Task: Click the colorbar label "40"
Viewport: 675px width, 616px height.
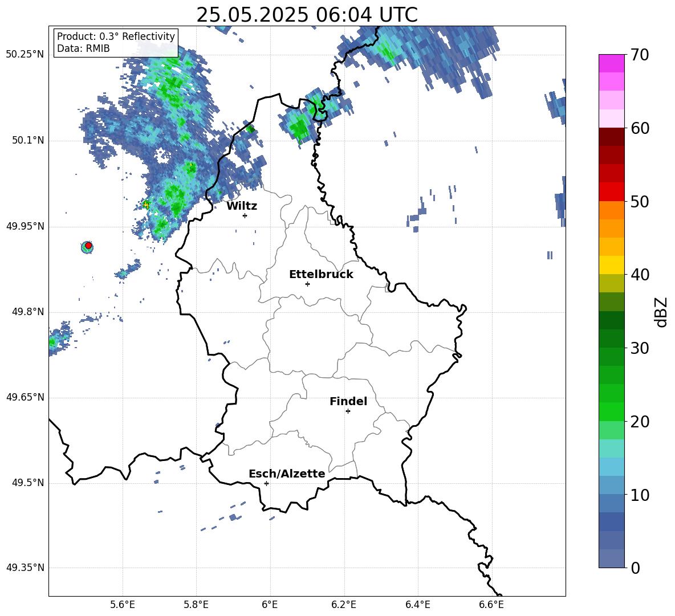Action: pos(639,275)
